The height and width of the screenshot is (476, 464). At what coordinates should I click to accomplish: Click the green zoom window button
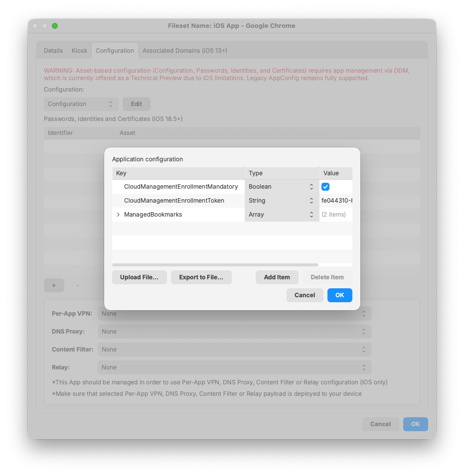point(55,26)
